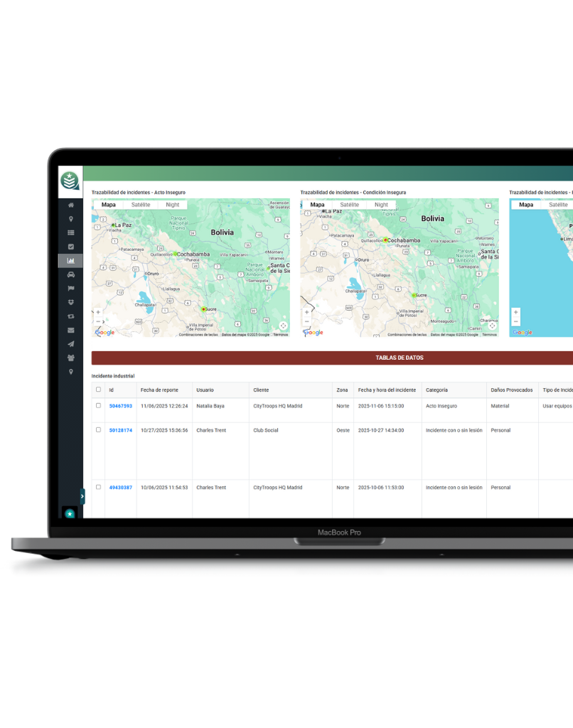Toggle the select-all checkbox in table header
Image resolution: width=573 pixels, height=728 pixels.
[98, 390]
